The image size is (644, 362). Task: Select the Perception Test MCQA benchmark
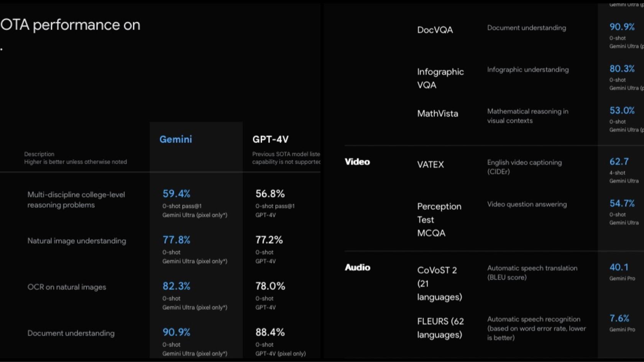pos(439,220)
